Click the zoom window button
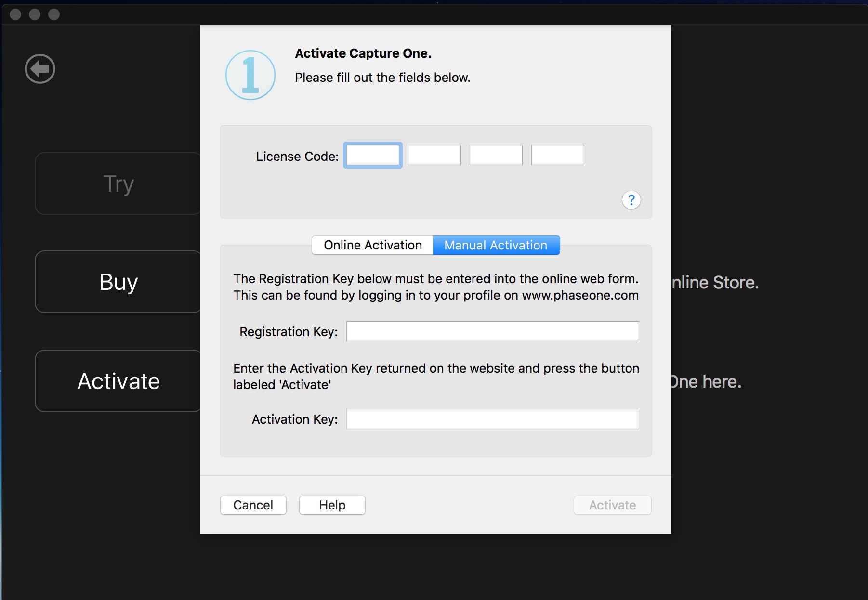Screen dimensions: 868x600 pos(54,14)
